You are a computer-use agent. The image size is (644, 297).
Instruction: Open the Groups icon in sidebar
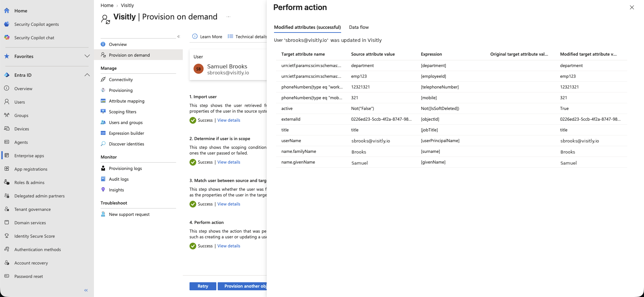pyautogui.click(x=7, y=115)
